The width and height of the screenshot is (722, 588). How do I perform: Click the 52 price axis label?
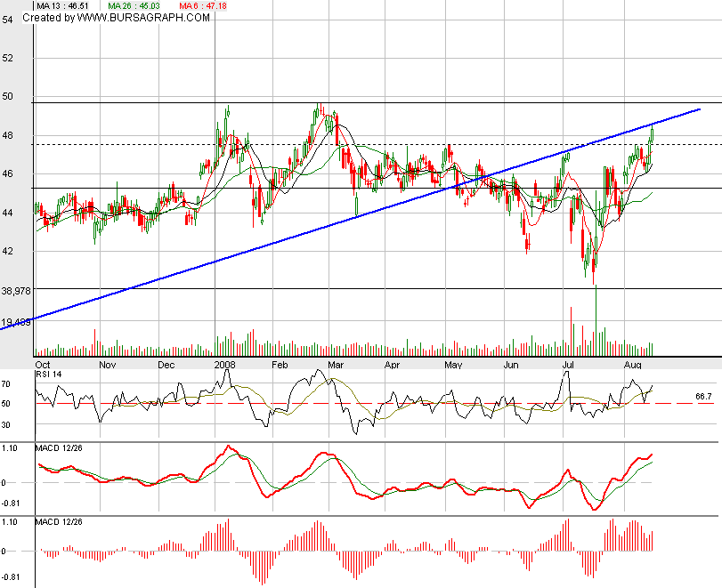click(7, 58)
